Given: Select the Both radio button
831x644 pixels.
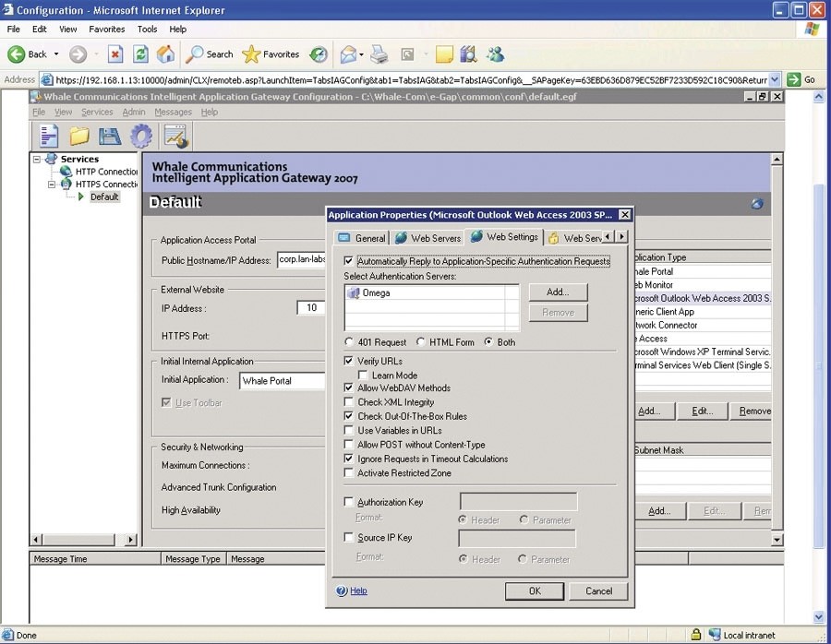Looking at the screenshot, I should 488,342.
